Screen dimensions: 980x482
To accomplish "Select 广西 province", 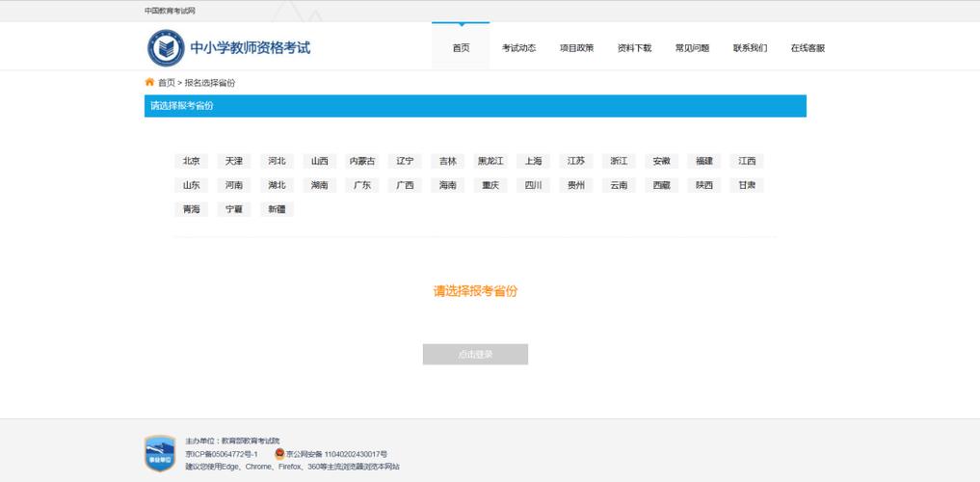I will [405, 185].
